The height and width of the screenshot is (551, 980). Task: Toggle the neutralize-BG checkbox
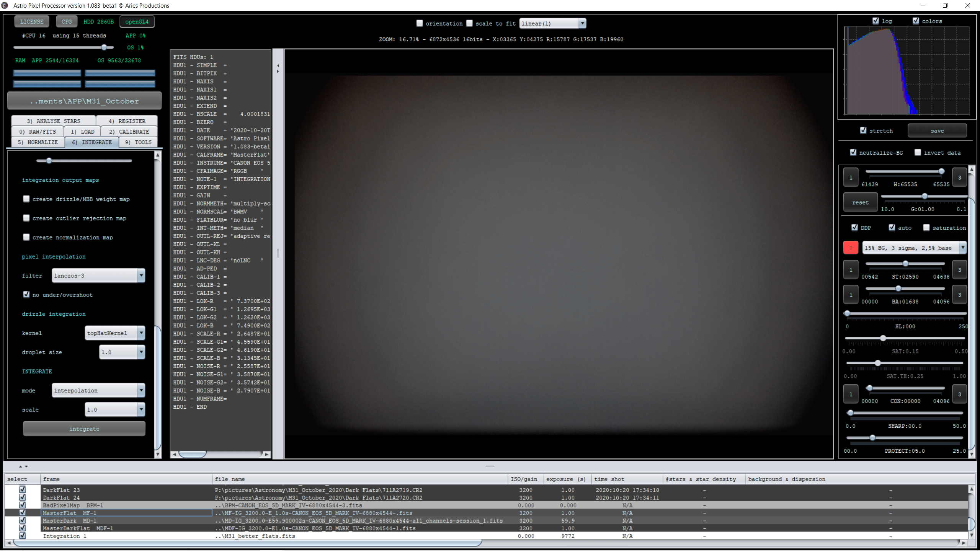click(x=853, y=153)
